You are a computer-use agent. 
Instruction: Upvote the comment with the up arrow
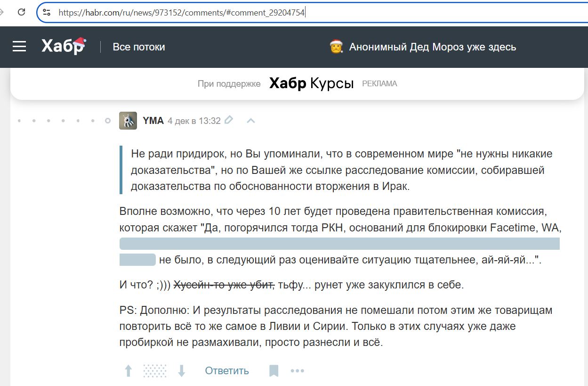pos(128,370)
